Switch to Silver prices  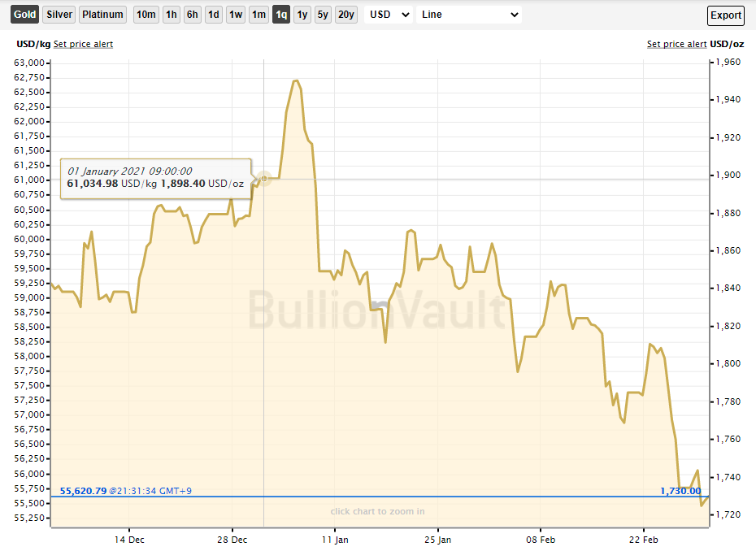click(59, 15)
